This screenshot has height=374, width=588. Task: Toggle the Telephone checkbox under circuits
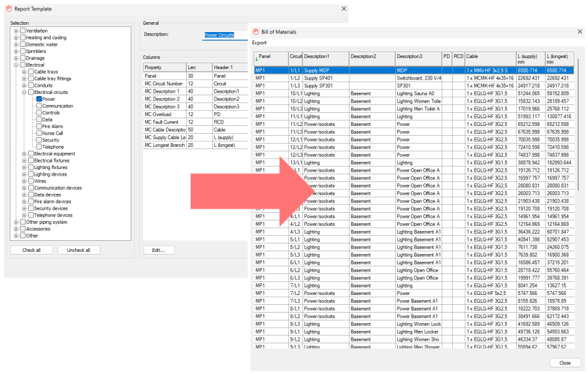(x=39, y=146)
